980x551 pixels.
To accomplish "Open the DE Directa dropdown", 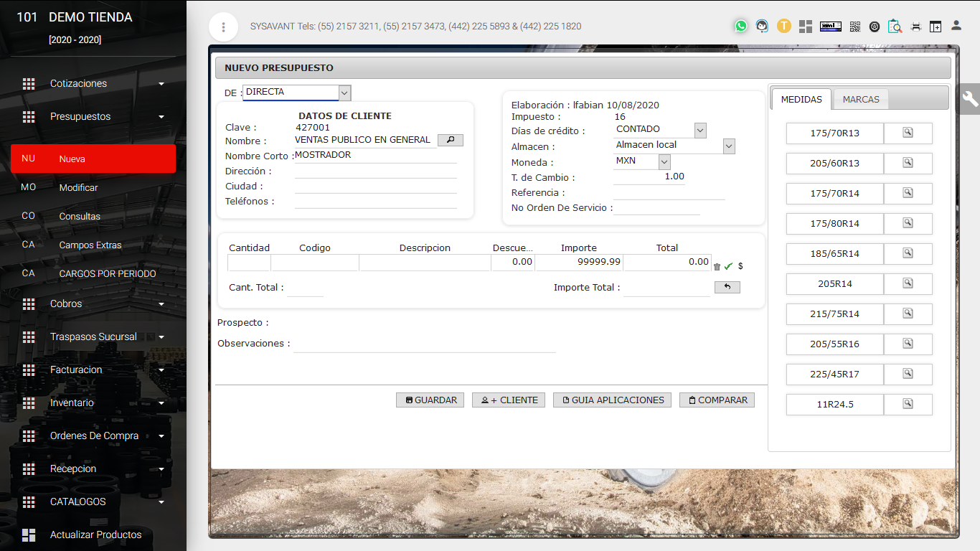I will click(x=344, y=93).
